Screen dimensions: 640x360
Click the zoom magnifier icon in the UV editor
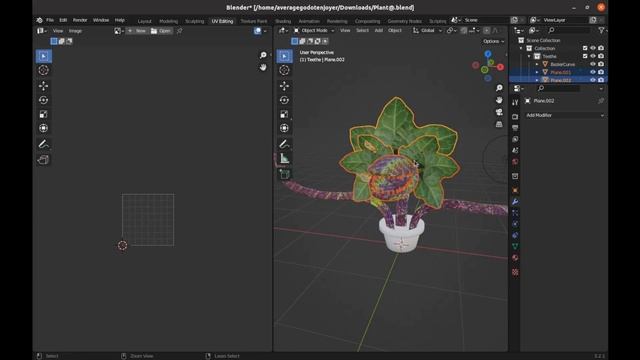point(263,55)
